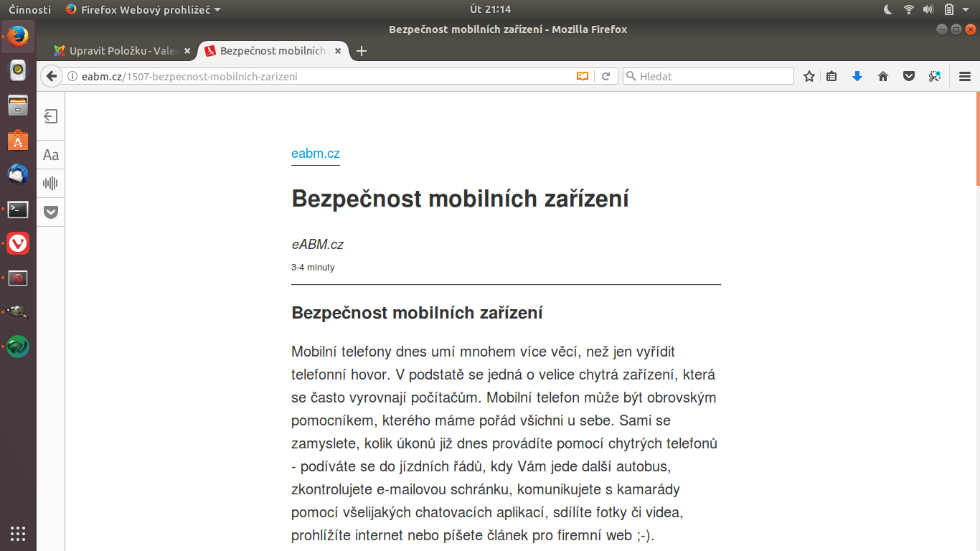The width and height of the screenshot is (980, 551).
Task: Click the eABM.cz author line
Action: point(317,245)
